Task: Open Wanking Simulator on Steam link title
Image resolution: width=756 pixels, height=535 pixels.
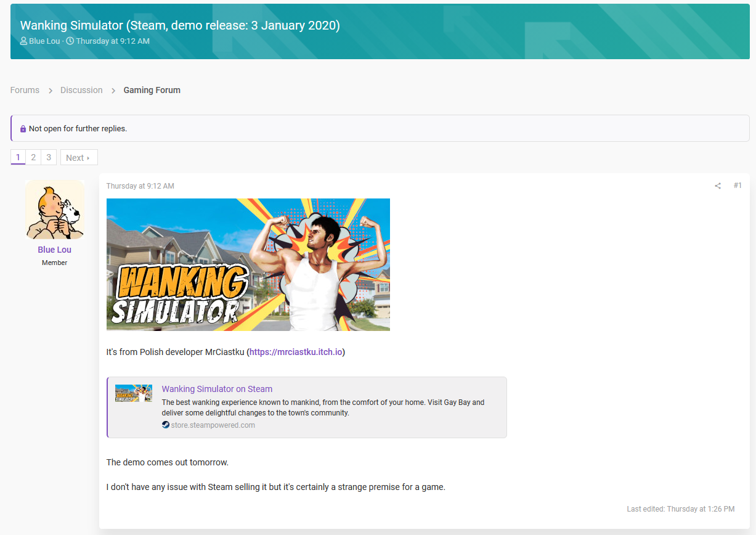Action: click(217, 389)
